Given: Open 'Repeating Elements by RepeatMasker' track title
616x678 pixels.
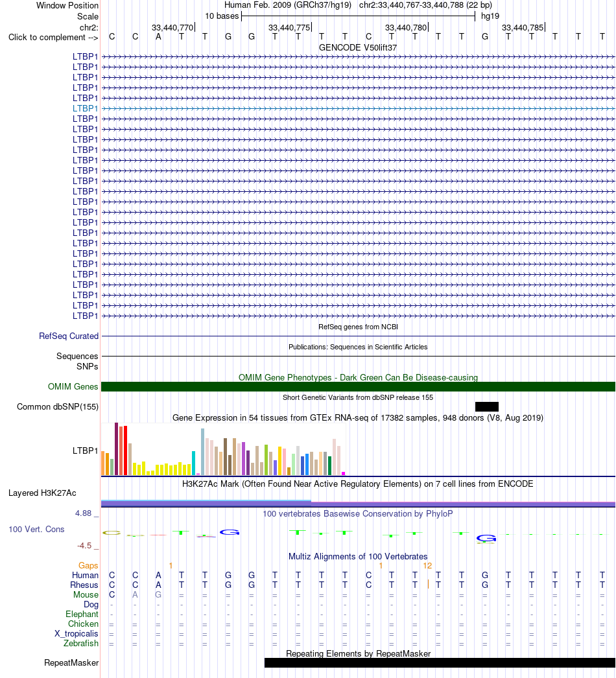Looking at the screenshot, I should click(x=358, y=654).
